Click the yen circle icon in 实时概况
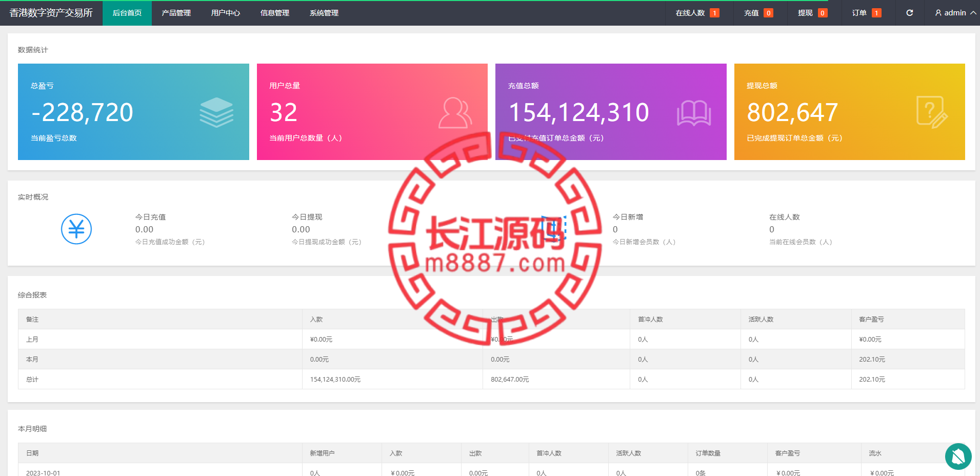This screenshot has height=476, width=980. [x=76, y=229]
